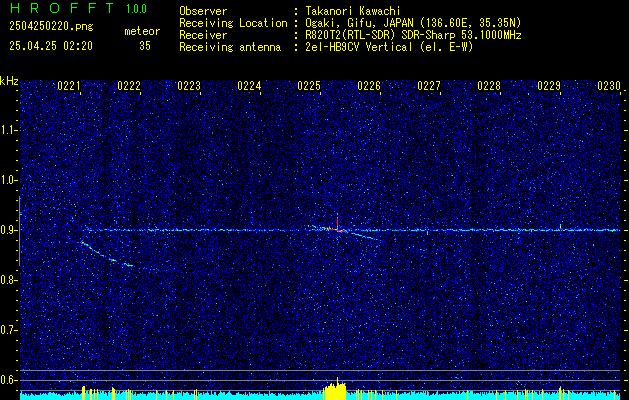Viewport: 629px width, 400px height.
Task: Click the 0225 time marker
Action: 308,86
